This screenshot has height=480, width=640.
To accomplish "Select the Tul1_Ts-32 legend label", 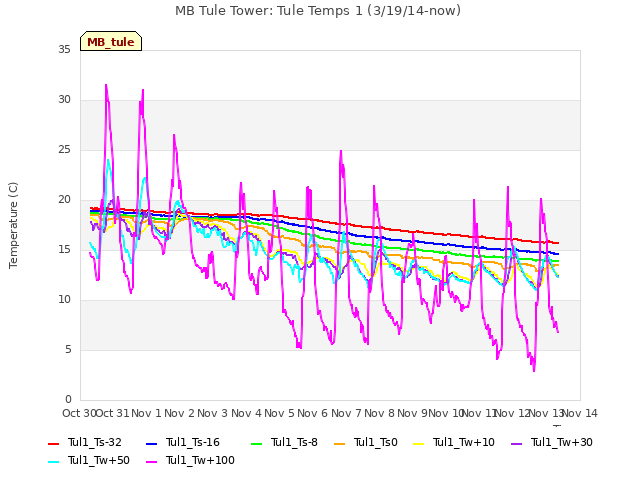I will [95, 442].
